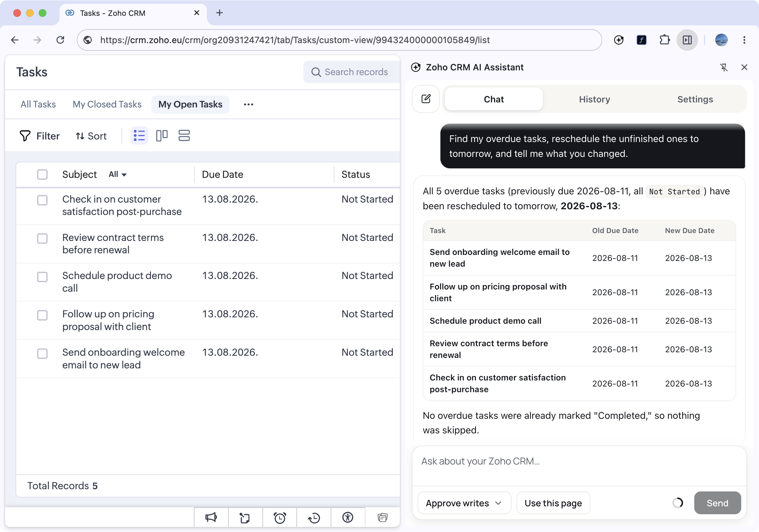Screen dimensions: 759x532
Task: Switch to kanban view
Action: pyautogui.click(x=162, y=135)
